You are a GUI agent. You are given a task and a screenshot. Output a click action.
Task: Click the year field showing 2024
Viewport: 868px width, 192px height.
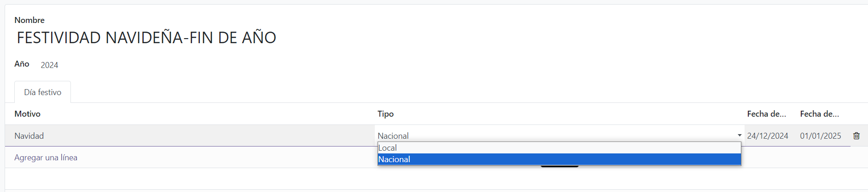[49, 65]
